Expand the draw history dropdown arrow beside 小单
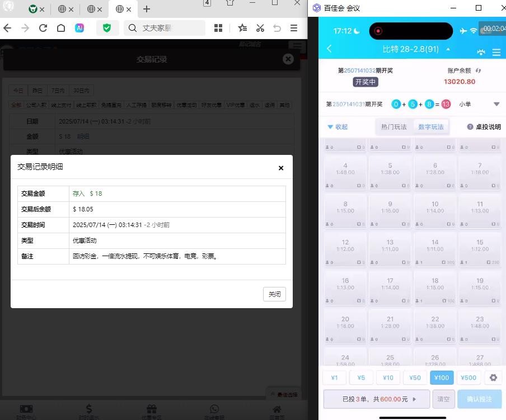 tap(496, 104)
